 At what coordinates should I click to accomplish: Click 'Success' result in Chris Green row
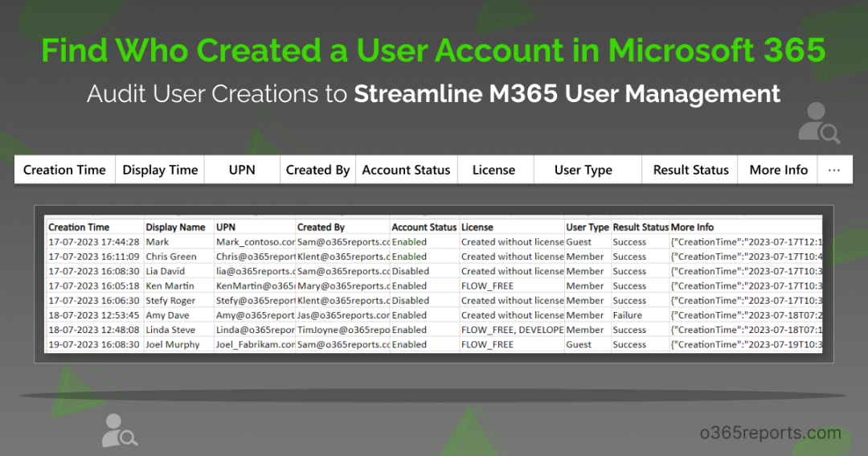pyautogui.click(x=629, y=257)
